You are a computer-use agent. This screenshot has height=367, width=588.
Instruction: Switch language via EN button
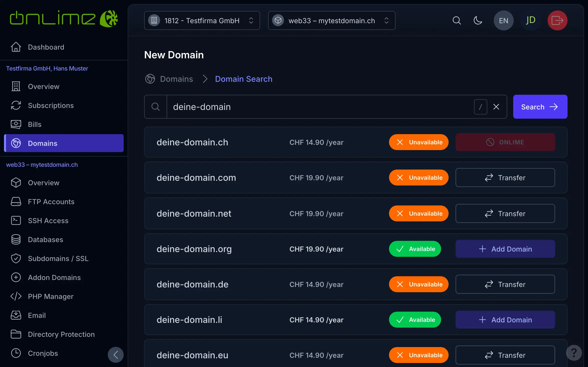click(x=503, y=20)
